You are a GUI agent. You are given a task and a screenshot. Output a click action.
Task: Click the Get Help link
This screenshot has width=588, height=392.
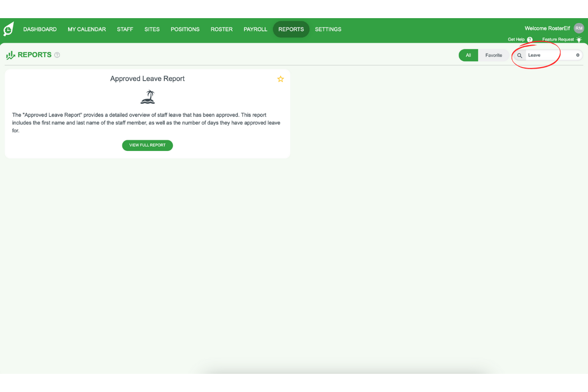tap(516, 40)
